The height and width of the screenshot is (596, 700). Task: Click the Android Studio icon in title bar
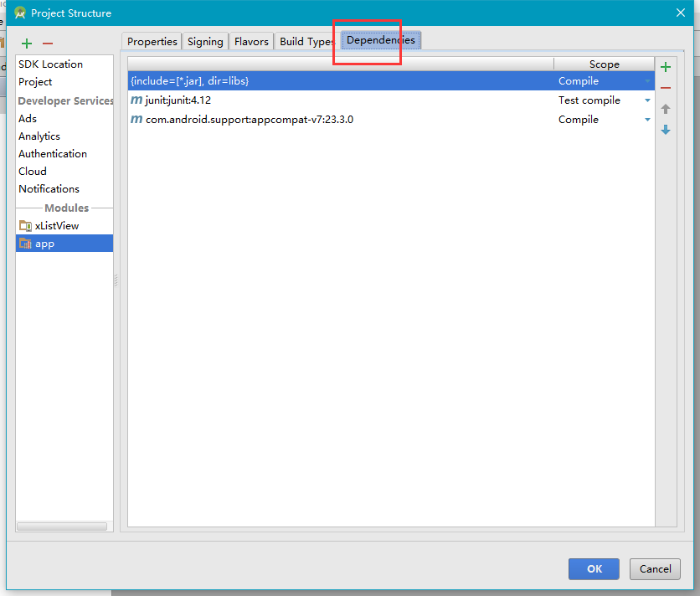click(19, 13)
